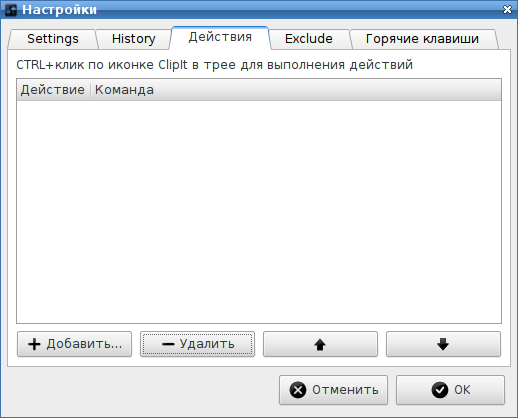
Task: Click the Удалить button
Action: pos(197,344)
